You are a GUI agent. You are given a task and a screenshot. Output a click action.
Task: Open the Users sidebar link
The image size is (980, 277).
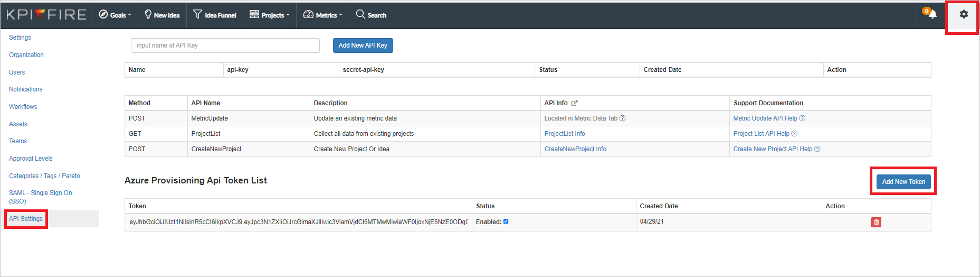(x=17, y=72)
